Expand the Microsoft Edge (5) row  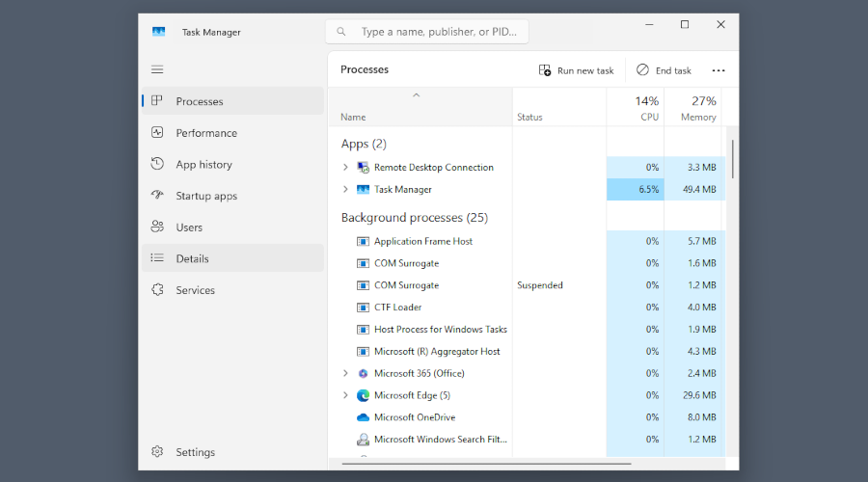point(345,395)
